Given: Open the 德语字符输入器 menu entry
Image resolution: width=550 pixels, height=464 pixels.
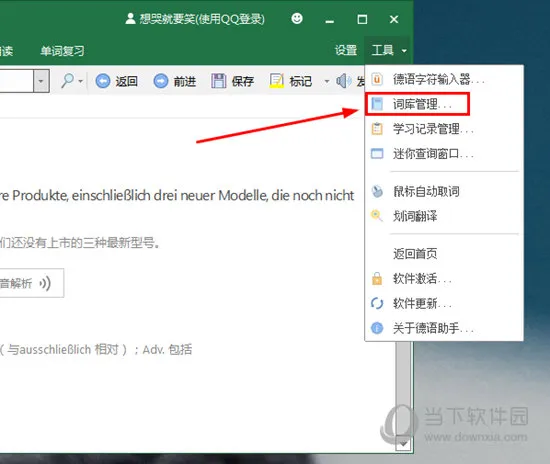Looking at the screenshot, I should (x=444, y=80).
